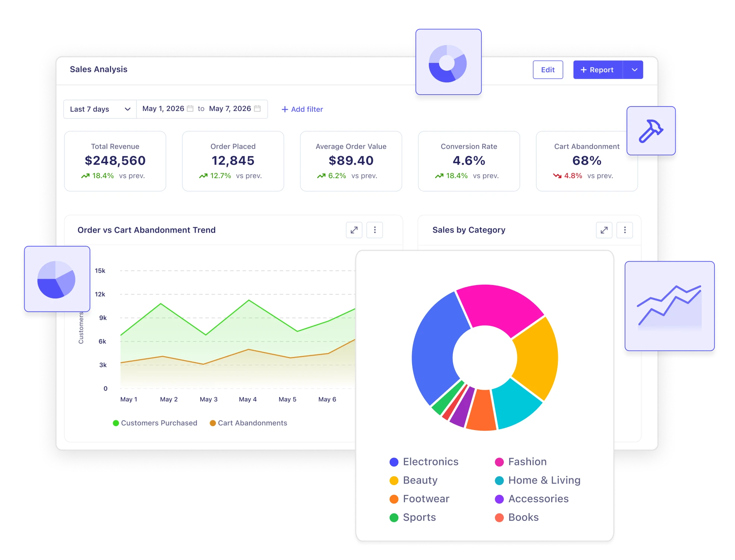Image resolution: width=735 pixels, height=560 pixels.
Task: Toggle the Sports legend entry
Action: [x=413, y=518]
